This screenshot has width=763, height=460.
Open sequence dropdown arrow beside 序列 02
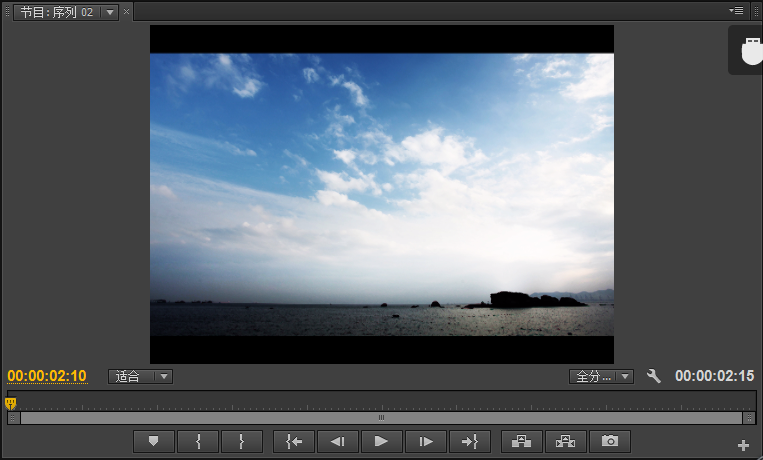110,12
